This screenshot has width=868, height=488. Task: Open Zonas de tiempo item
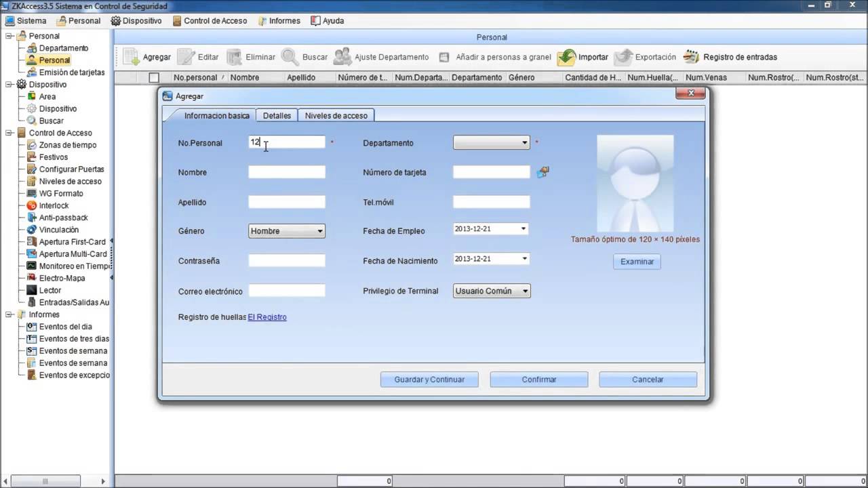pyautogui.click(x=68, y=145)
